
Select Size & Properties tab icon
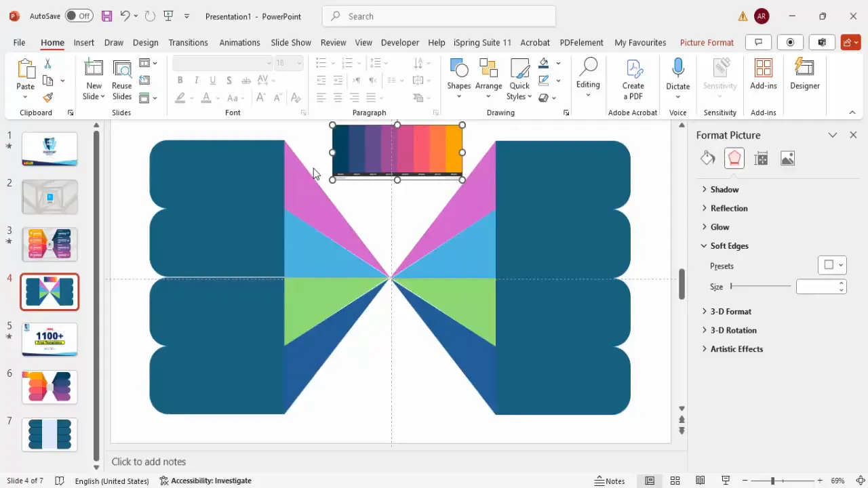(x=761, y=159)
